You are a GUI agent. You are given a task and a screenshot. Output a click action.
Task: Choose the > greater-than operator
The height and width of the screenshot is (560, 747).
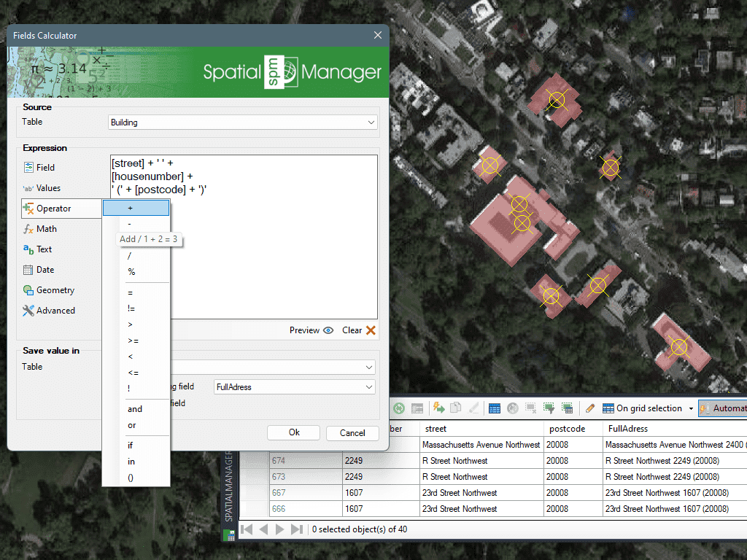click(x=136, y=324)
